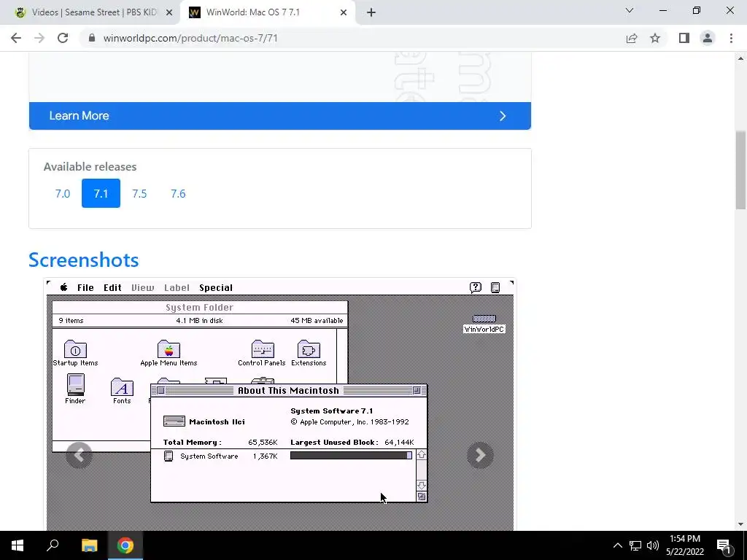The width and height of the screenshot is (747, 560).
Task: Click the Control Panels folder icon
Action: tap(263, 349)
